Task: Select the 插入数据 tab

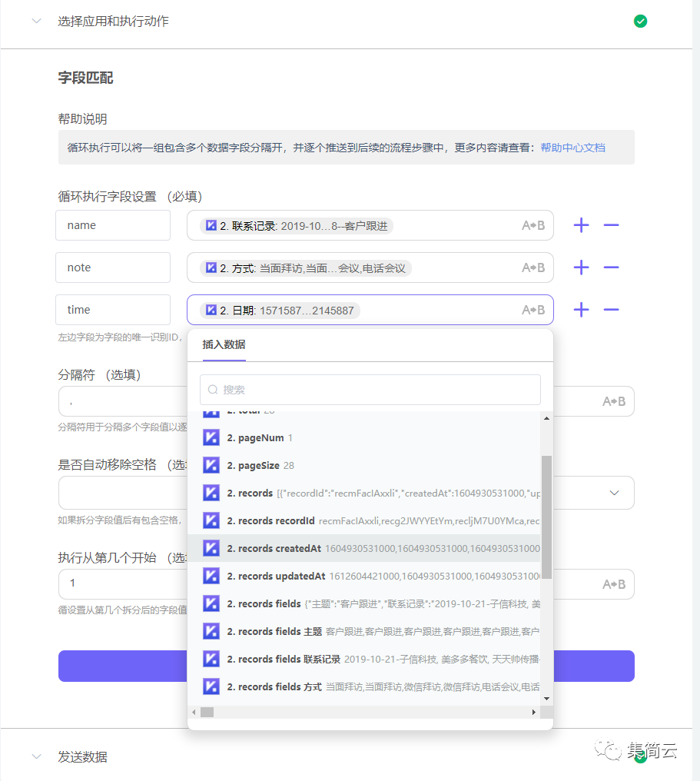Action: [224, 344]
